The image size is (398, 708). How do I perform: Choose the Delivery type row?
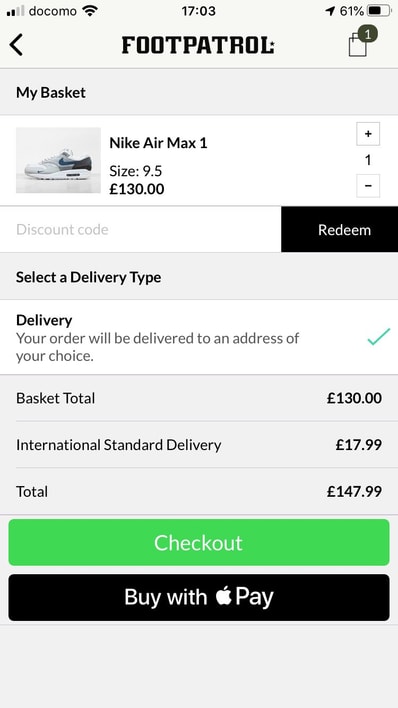(x=199, y=337)
